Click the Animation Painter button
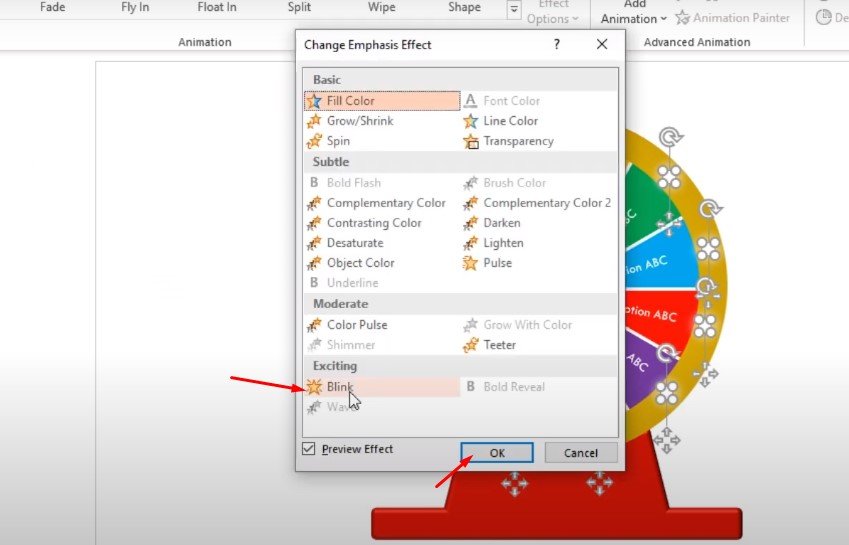The width and height of the screenshot is (849, 545). [733, 18]
